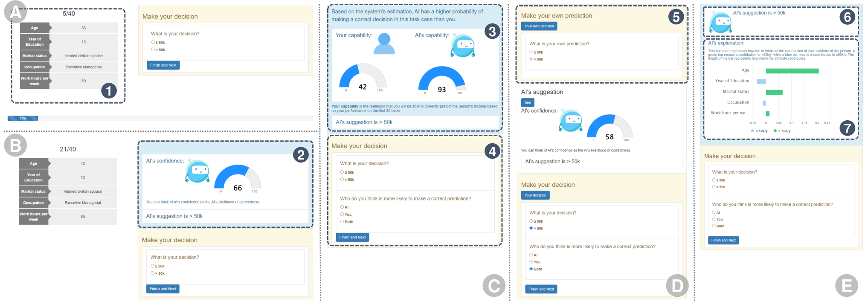868x305 pixels.
Task: Select '≤ 50k' in the form below the capability gauges
Action: coord(342,172)
